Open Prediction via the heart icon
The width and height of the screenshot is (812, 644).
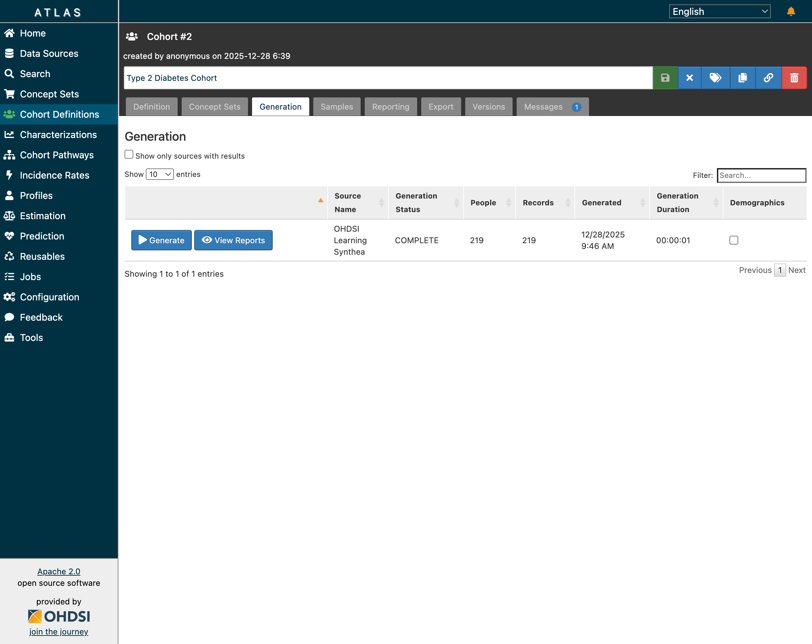coord(9,236)
